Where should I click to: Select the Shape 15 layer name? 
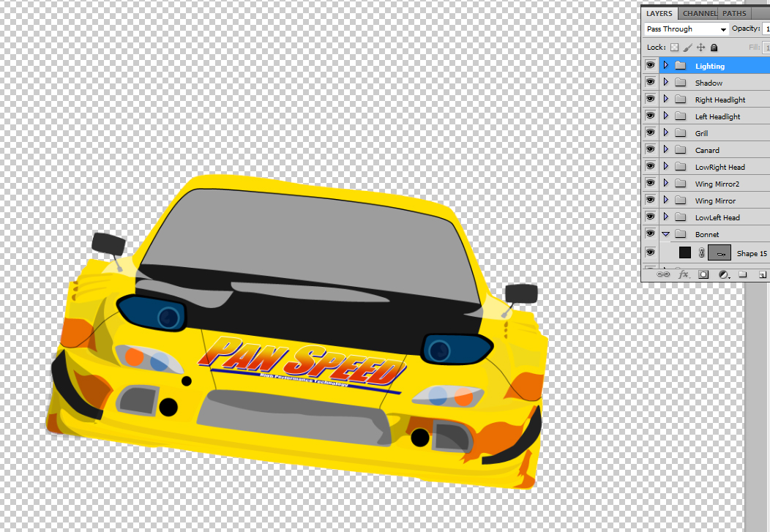(x=752, y=253)
